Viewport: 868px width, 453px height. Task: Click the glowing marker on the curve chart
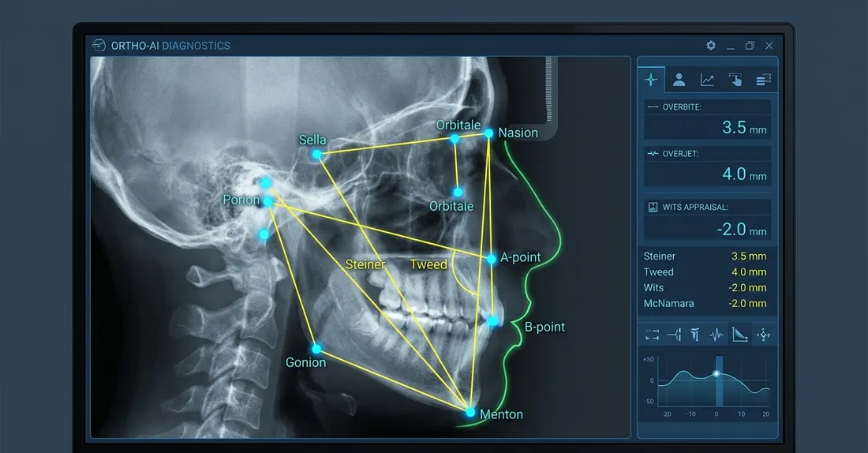(x=716, y=374)
